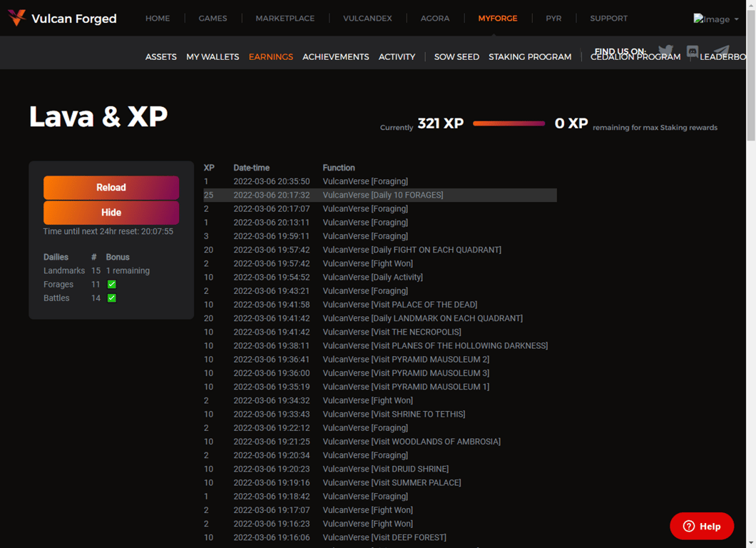This screenshot has width=756, height=548.
Task: Go to the HOME menu item
Action: (x=158, y=19)
